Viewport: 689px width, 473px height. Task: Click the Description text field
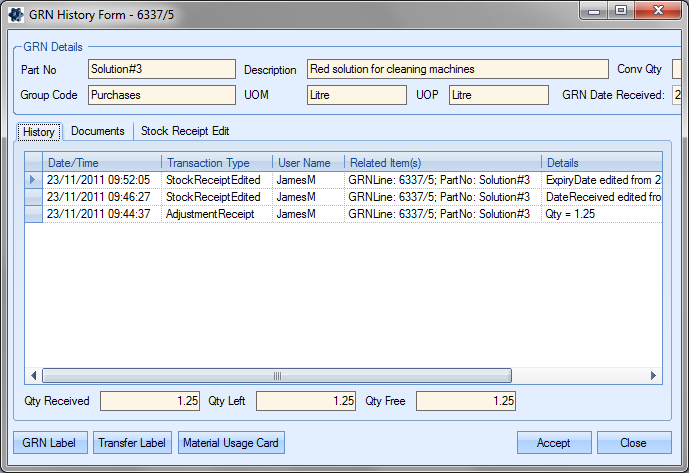[457, 69]
